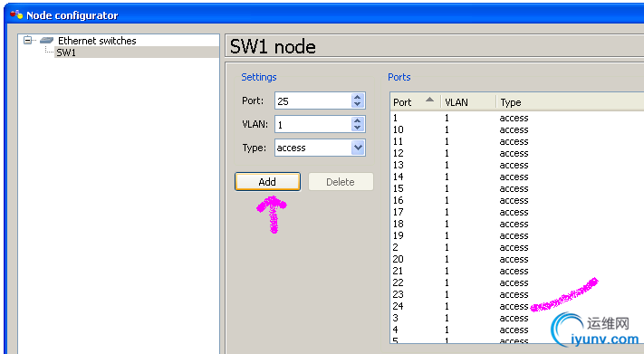
Task: Select port 2 row in Ports list
Action: click(517, 247)
